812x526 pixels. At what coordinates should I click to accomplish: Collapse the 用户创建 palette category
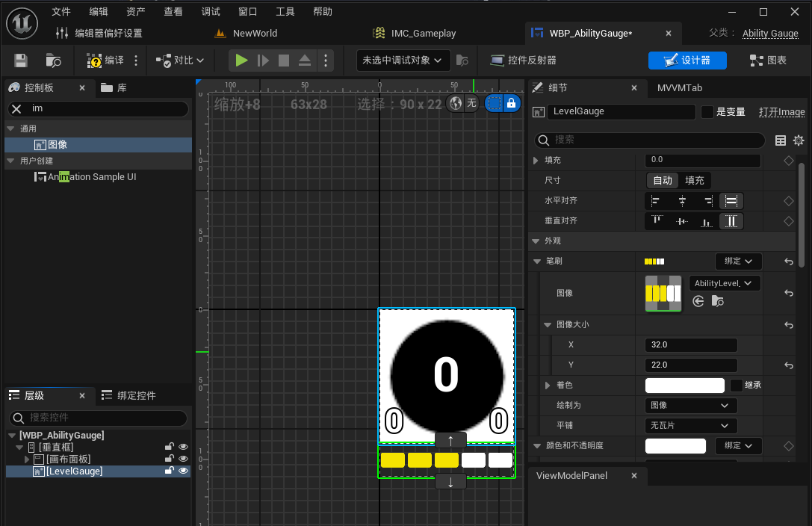[10, 161]
